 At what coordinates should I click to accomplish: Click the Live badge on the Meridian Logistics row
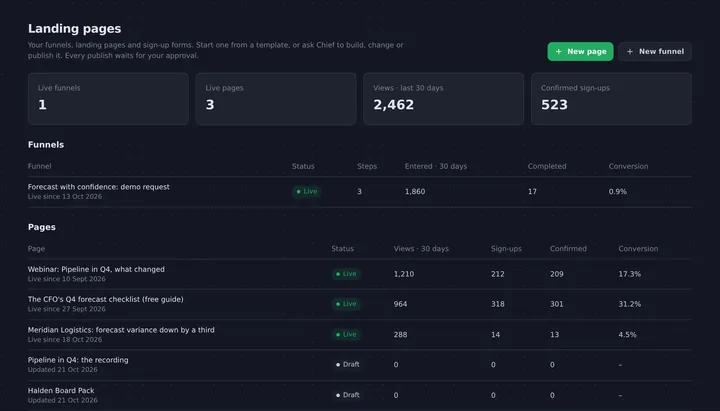(346, 335)
